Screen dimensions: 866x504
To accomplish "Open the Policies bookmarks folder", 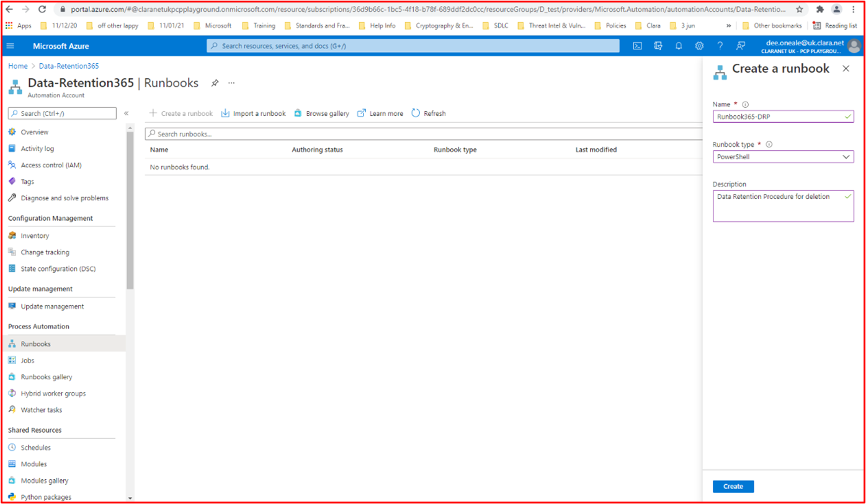I will tap(610, 25).
